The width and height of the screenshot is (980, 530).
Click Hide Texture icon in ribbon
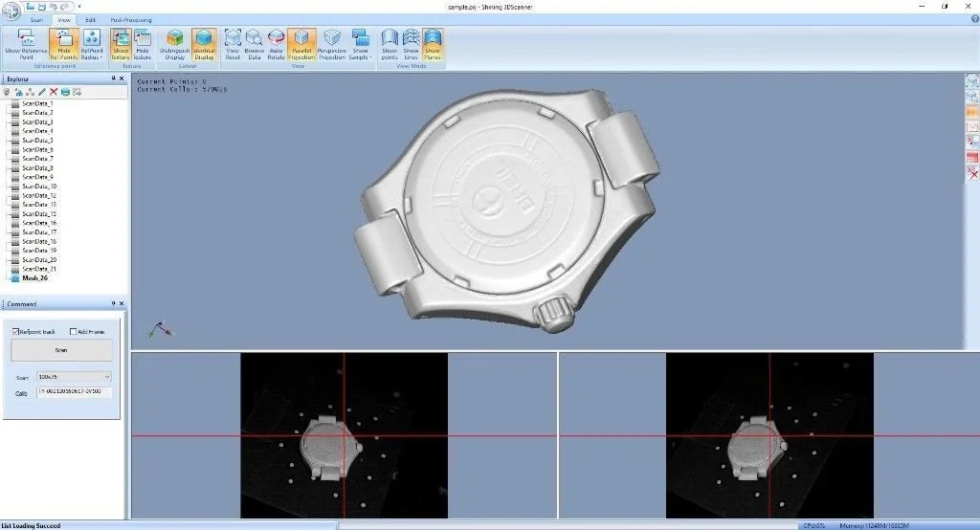coord(143,45)
